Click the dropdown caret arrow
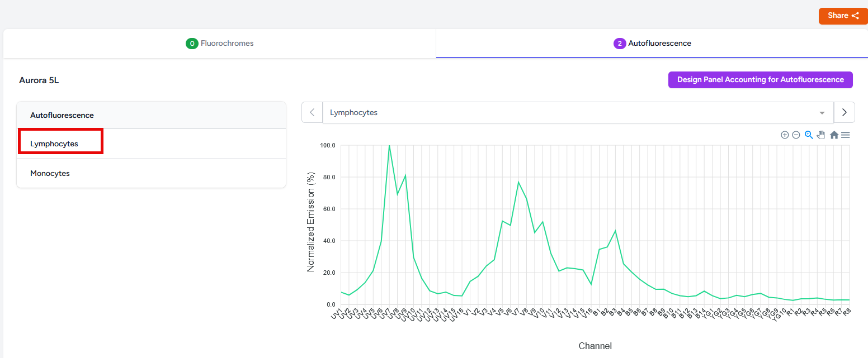Viewport: 868px width, 358px height. click(822, 113)
